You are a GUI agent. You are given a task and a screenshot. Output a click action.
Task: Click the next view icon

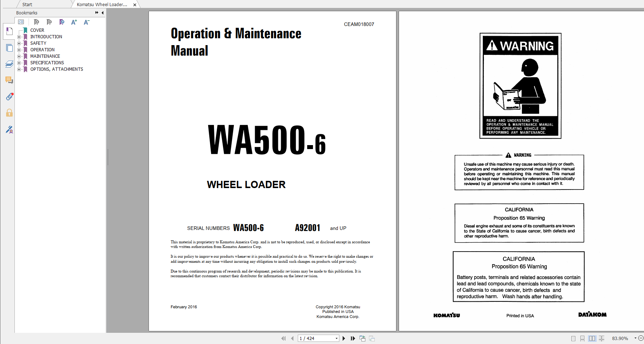(x=372, y=339)
